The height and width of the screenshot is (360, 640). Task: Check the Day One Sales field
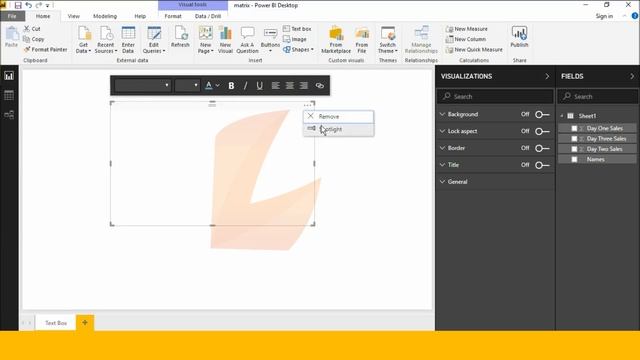pyautogui.click(x=574, y=128)
